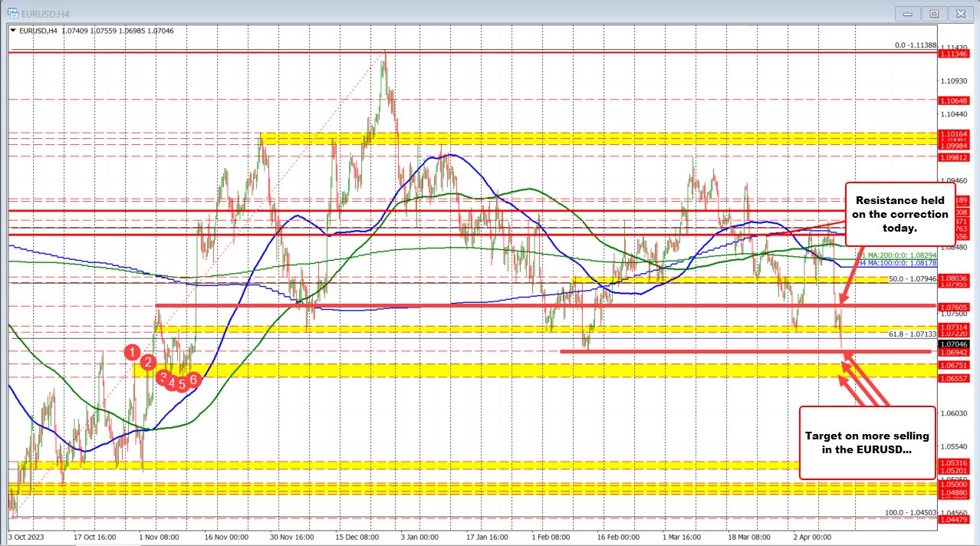Select the red circle marker labeled 1
This screenshot has width=980, height=546.
pyautogui.click(x=132, y=352)
